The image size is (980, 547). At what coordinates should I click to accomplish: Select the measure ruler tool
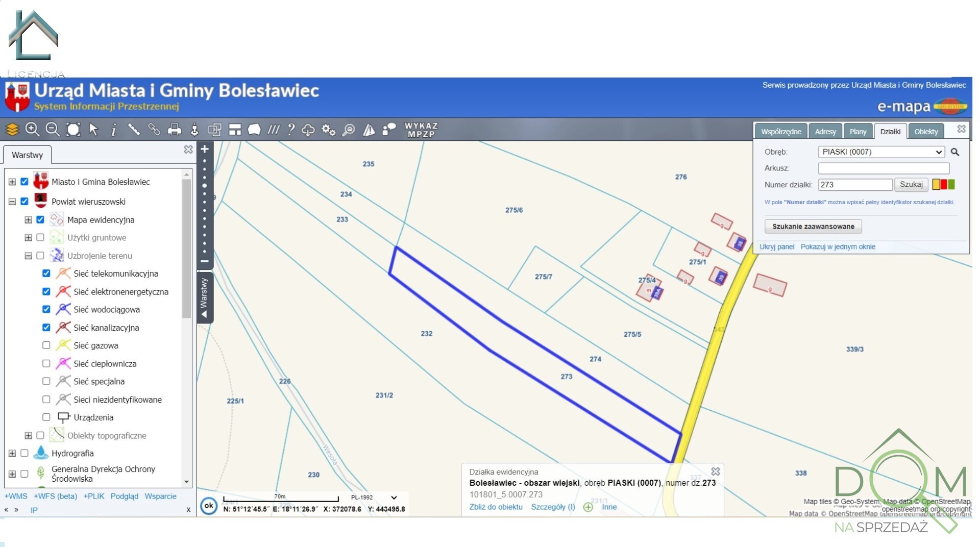click(134, 130)
